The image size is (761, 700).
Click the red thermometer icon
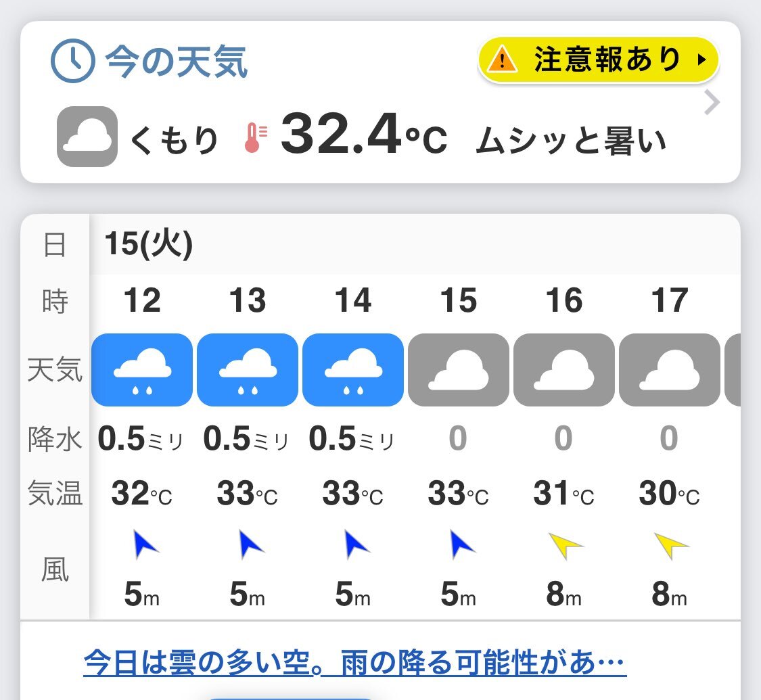255,138
